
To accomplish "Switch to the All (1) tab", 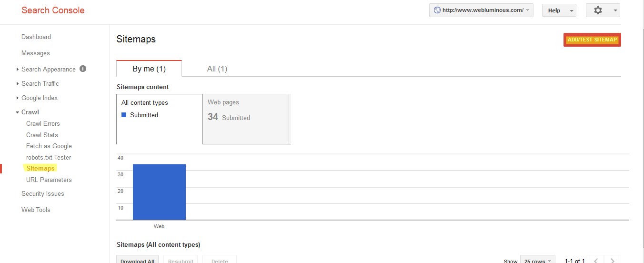I will pos(217,69).
